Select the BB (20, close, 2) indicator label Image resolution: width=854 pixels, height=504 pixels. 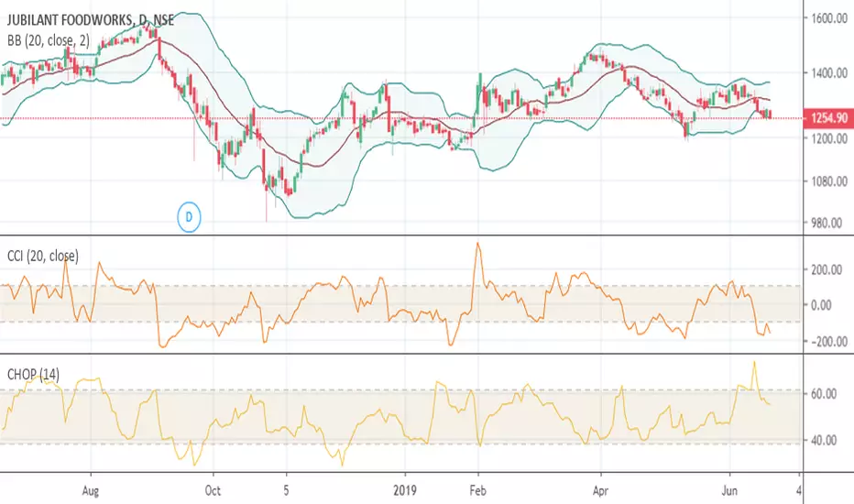click(49, 41)
